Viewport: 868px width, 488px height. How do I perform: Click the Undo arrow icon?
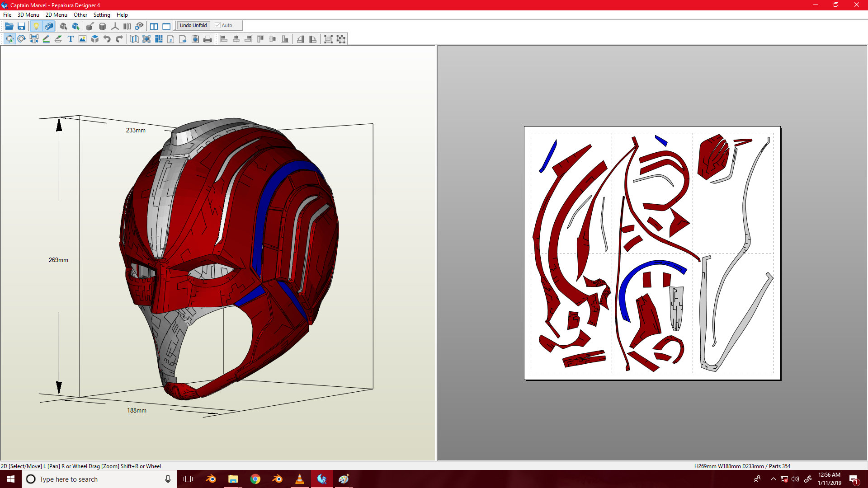(x=107, y=39)
